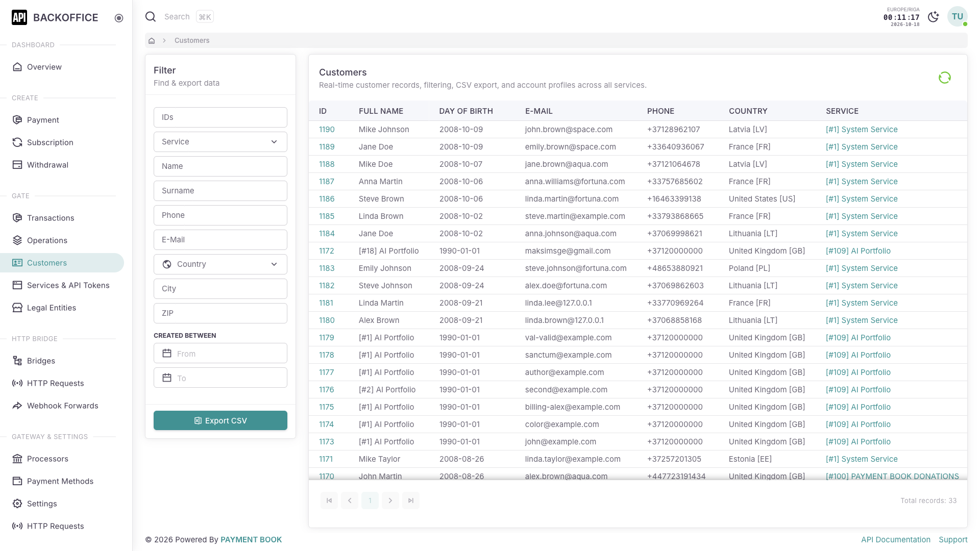
Task: Focus the Surname filter field
Action: (x=220, y=191)
